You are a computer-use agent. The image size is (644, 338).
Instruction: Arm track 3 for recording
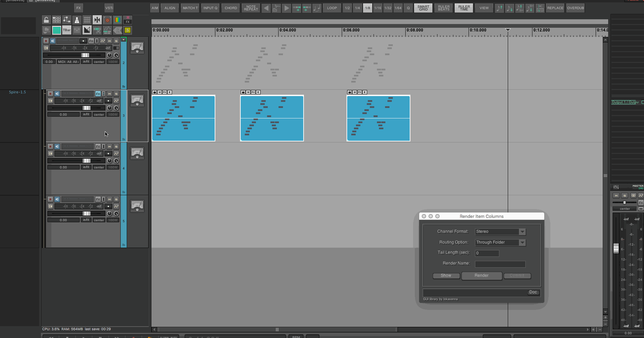click(50, 94)
